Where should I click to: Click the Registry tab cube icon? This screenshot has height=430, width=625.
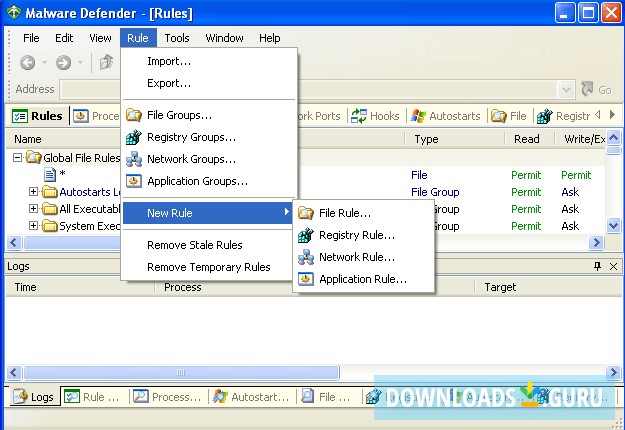click(544, 116)
